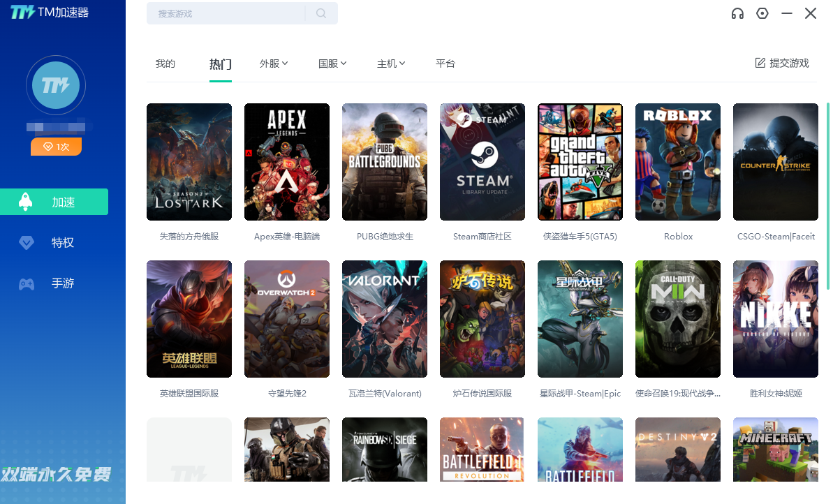Open the 平台 tab

click(x=445, y=64)
